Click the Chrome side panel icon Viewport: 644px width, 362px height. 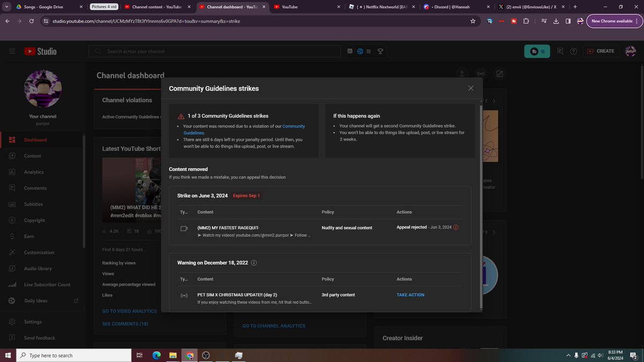568,21
